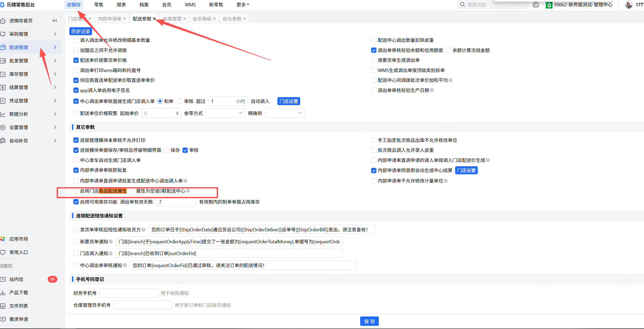Select the 审核 radio button
This screenshot has width=644, height=329.
coord(180,101)
